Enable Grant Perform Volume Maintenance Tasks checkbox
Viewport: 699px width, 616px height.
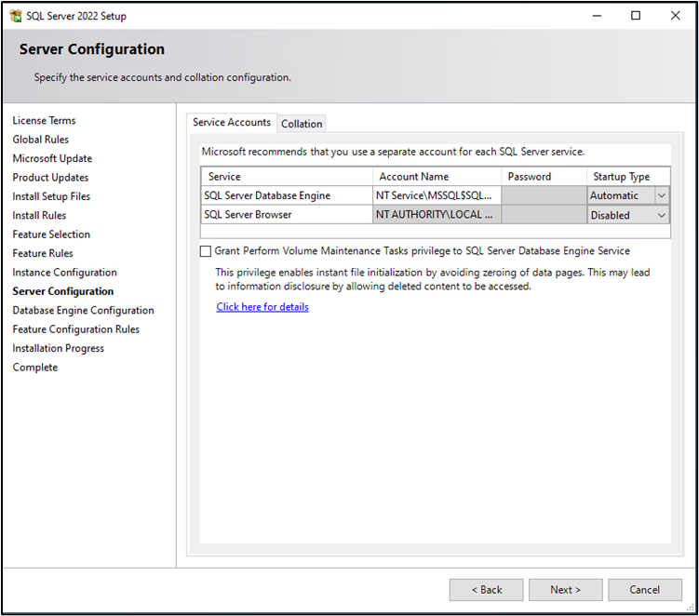pyautogui.click(x=206, y=251)
